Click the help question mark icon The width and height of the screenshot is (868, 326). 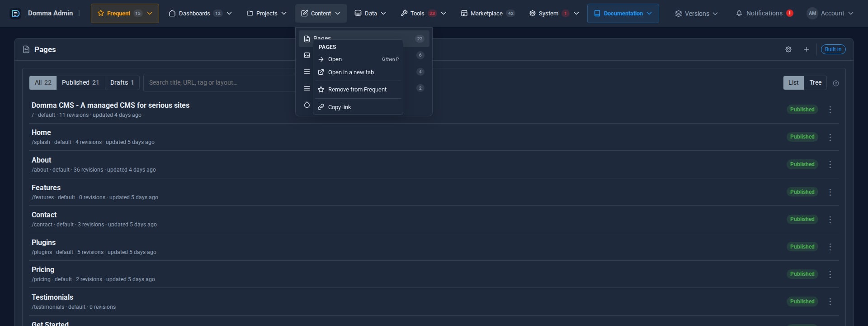point(835,83)
